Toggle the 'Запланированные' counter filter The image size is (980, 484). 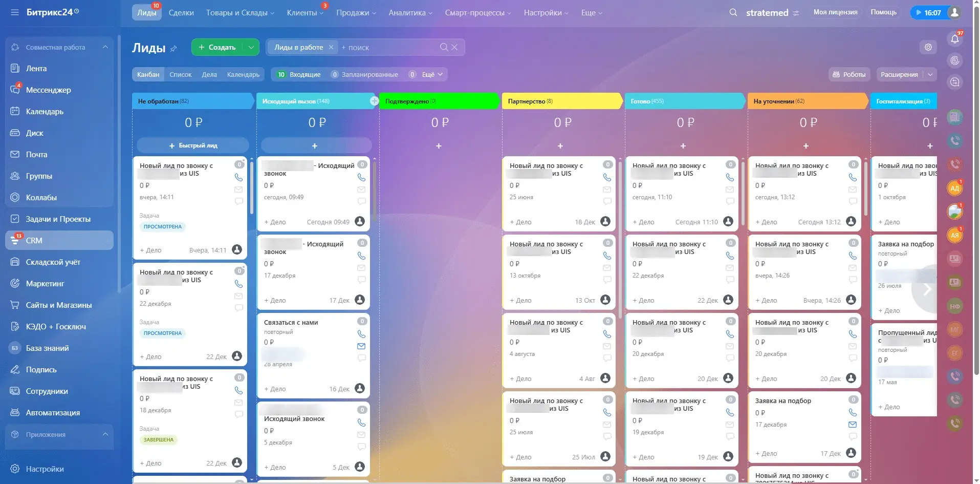(x=364, y=75)
